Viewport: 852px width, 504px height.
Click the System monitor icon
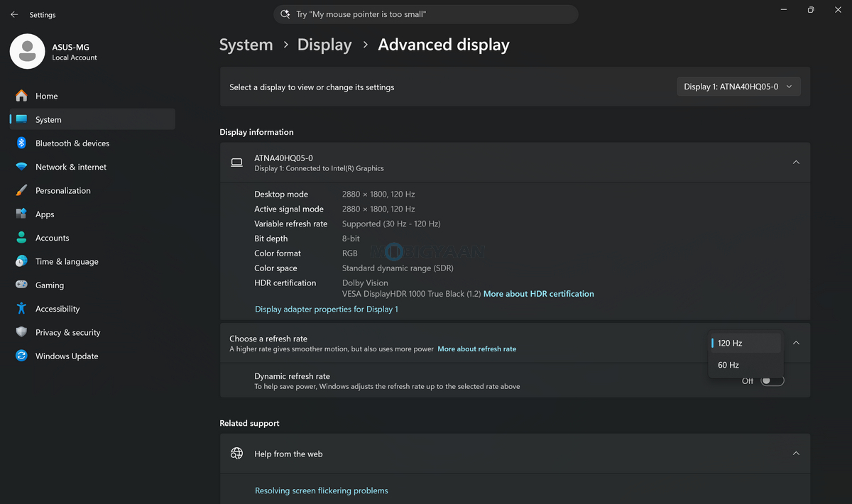tap(21, 119)
